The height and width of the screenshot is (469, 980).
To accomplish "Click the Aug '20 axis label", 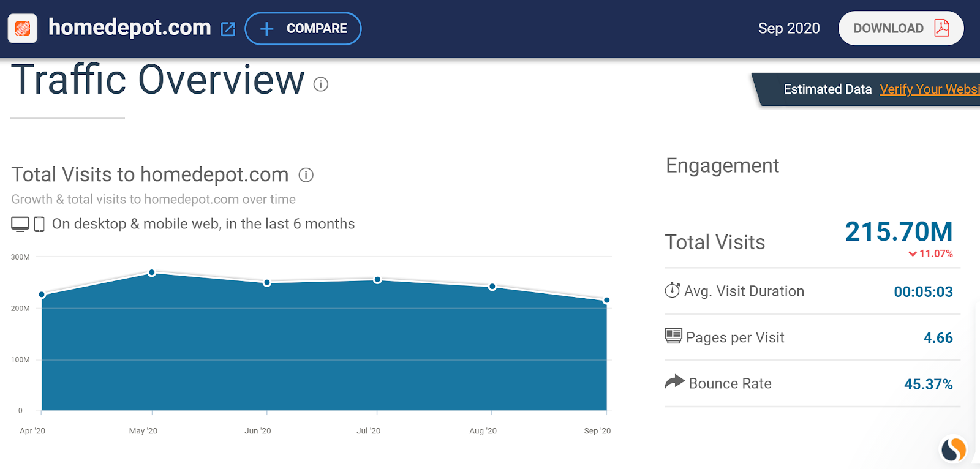I will point(483,431).
